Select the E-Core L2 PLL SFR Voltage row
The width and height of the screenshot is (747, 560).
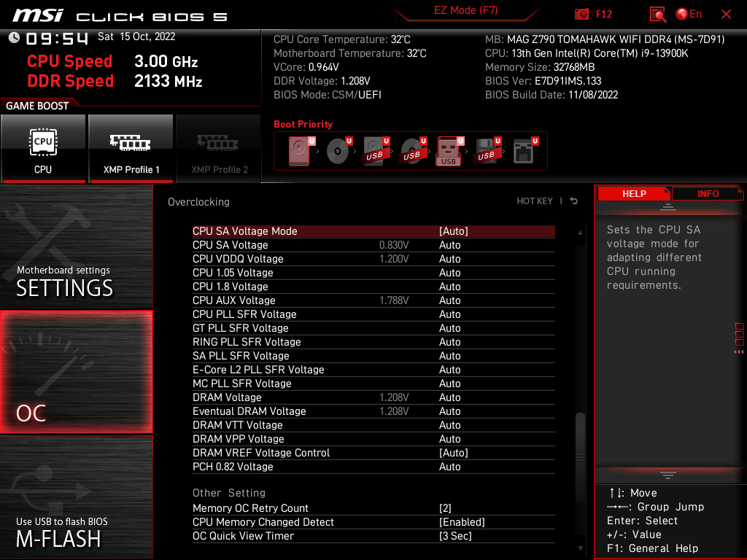point(373,370)
